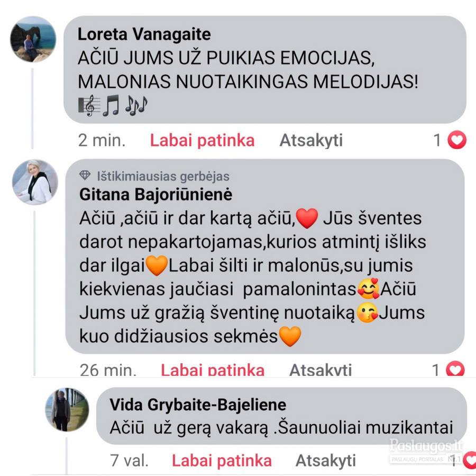Toggle Labai patinka under Gitana's comment
The width and height of the screenshot is (476, 476).
click(213, 370)
